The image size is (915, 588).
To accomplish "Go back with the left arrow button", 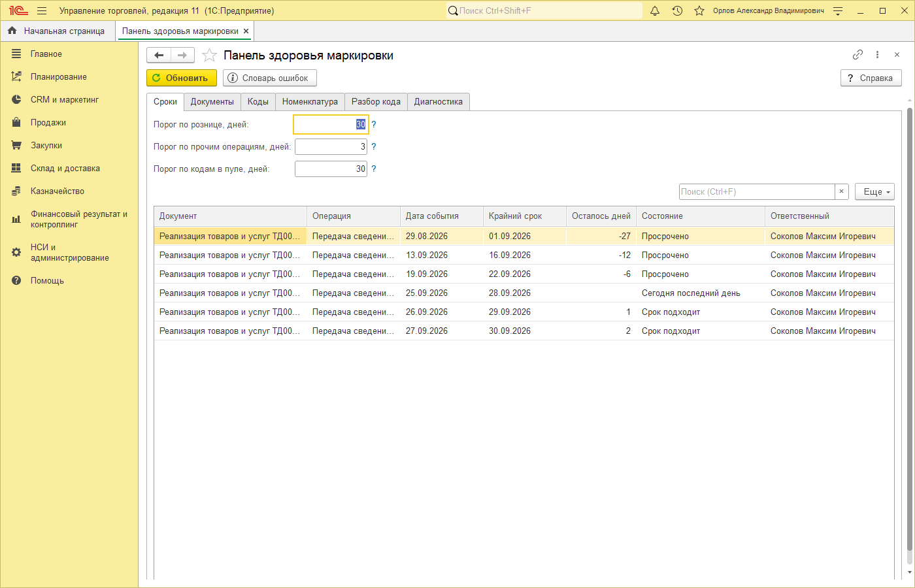I will [x=159, y=56].
